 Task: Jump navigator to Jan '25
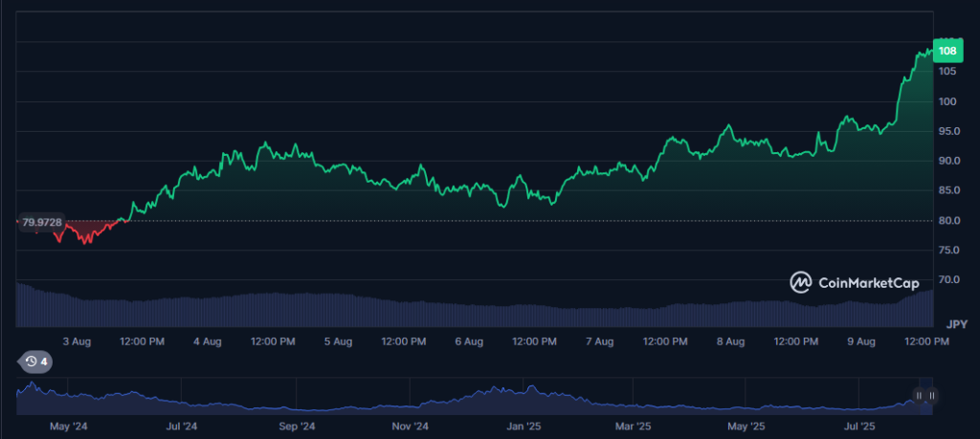coord(523,427)
